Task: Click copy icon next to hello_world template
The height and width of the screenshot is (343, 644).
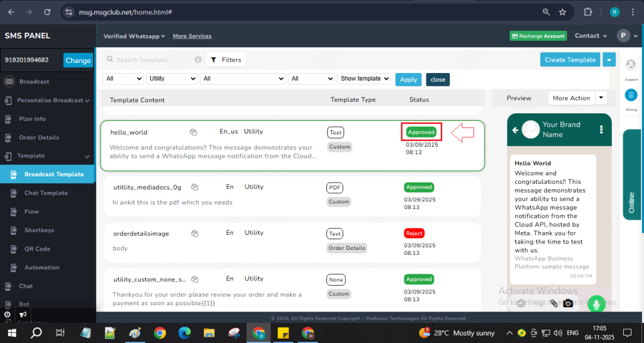Action: coord(194,132)
